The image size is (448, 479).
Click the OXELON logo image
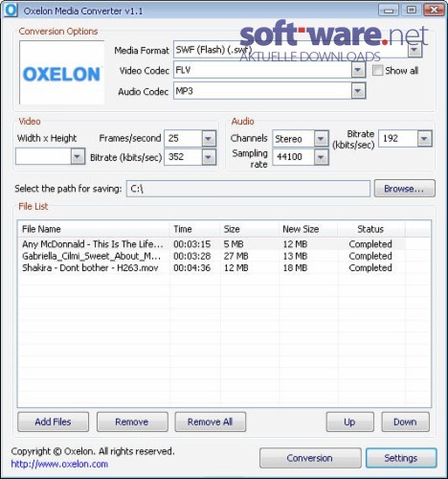pyautogui.click(x=62, y=73)
